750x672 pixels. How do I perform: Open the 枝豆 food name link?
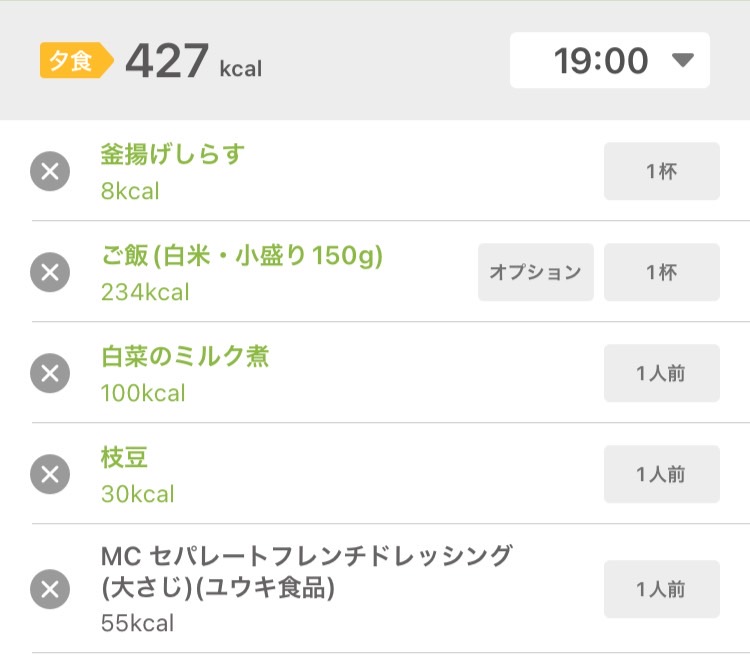click(x=124, y=457)
